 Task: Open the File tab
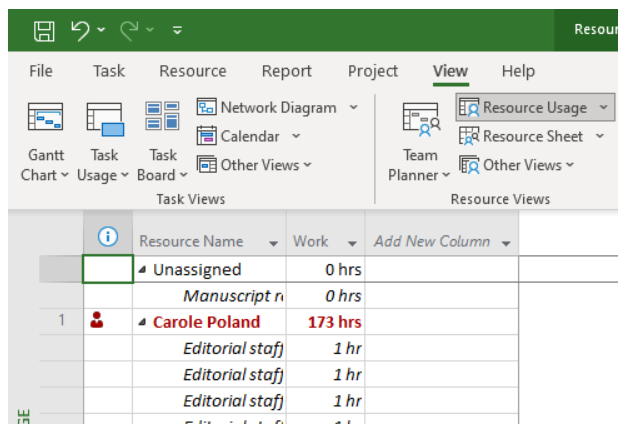[41, 71]
